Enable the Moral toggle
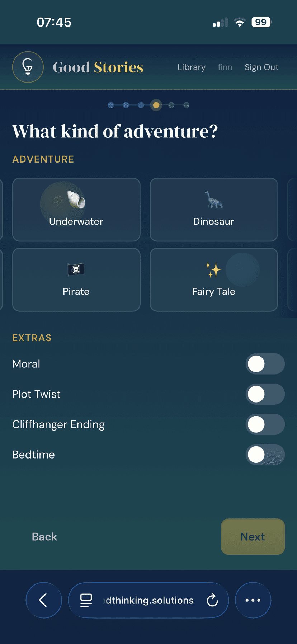Screen dimensions: 297x644 coord(265,363)
